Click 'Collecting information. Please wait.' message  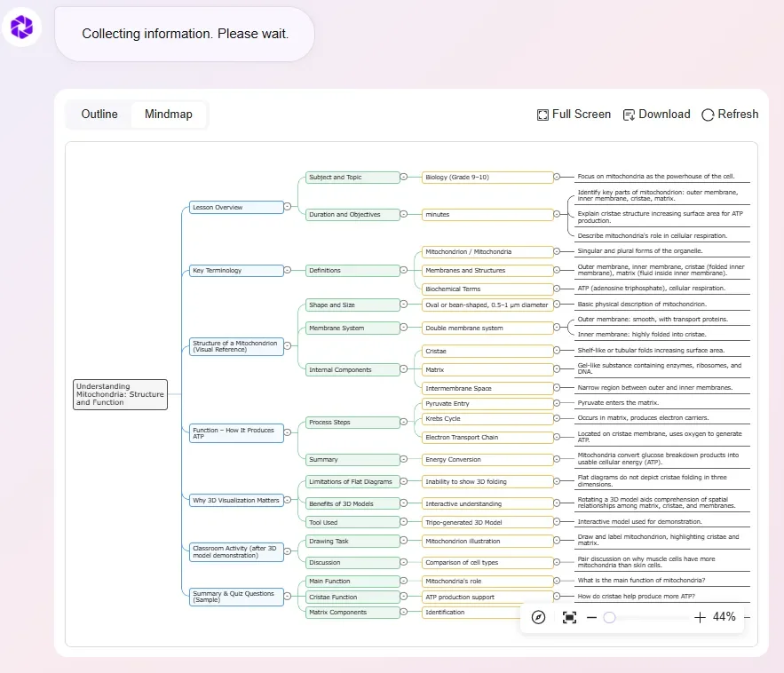point(185,34)
